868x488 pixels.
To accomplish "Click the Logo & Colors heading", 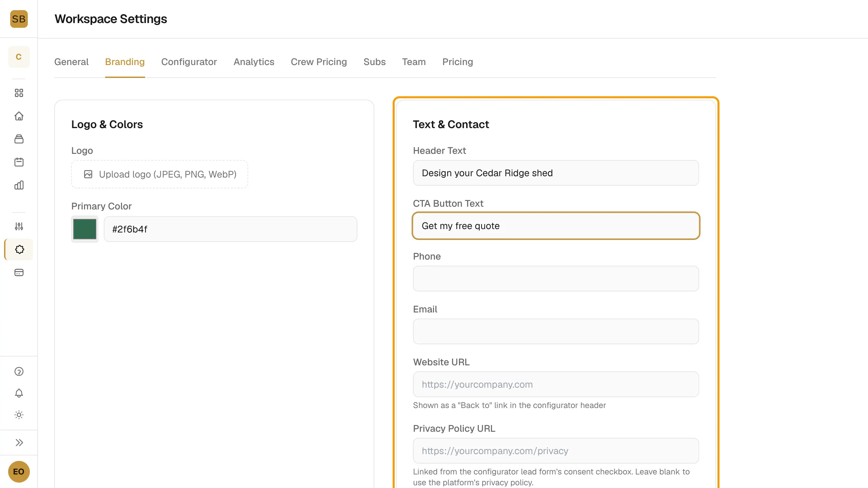I will coord(107,124).
